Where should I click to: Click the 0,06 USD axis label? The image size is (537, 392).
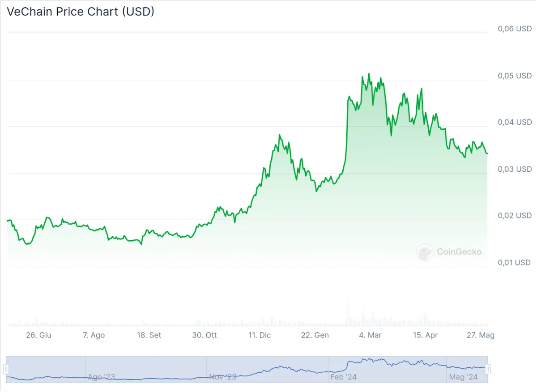coord(515,29)
